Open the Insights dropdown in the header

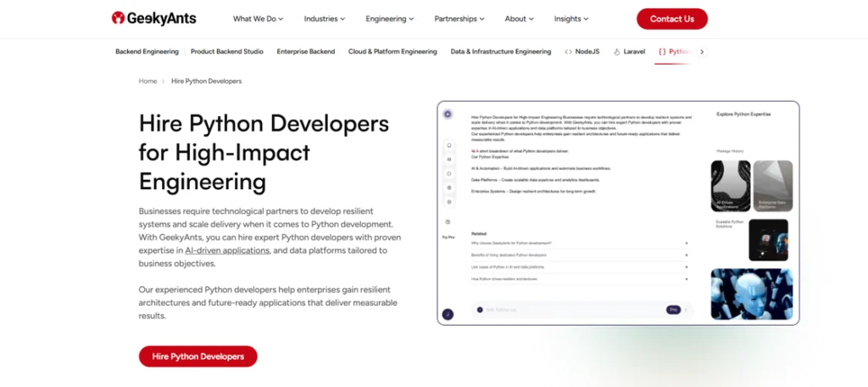pos(570,19)
